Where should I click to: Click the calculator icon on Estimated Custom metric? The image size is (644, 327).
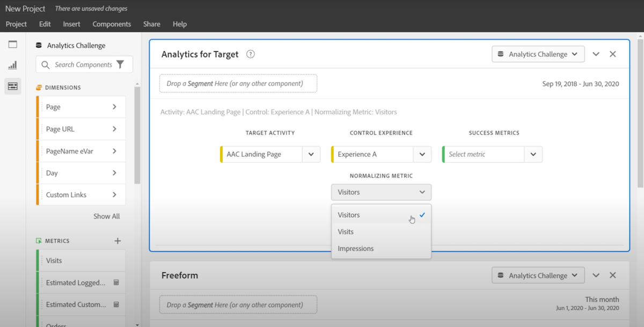click(x=116, y=304)
